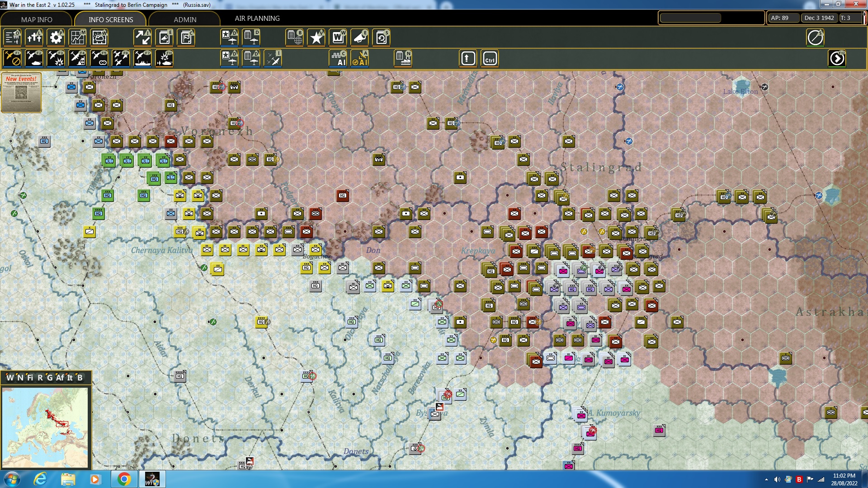Click the Lake Elton map label
Screen dimensions: 868x488
tap(740, 92)
